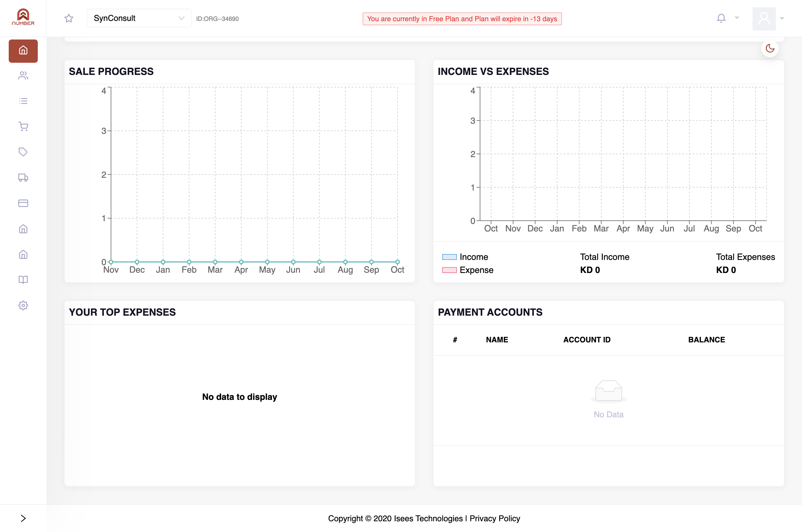Open the SynConsult organization dropdown
The image size is (802, 532).
point(139,18)
